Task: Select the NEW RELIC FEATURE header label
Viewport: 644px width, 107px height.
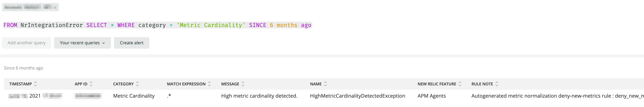Action: 437,84
